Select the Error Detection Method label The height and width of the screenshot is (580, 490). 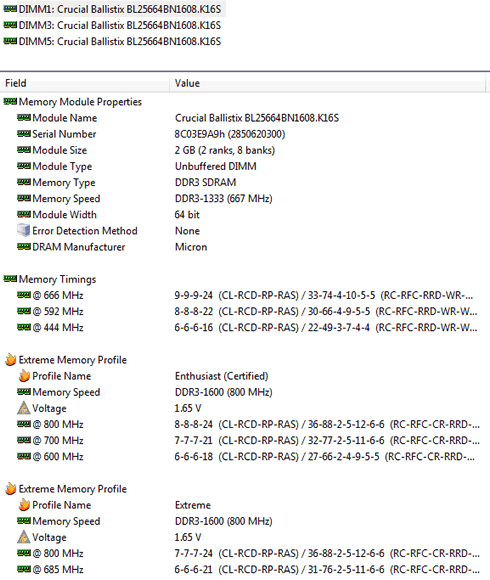tap(85, 231)
